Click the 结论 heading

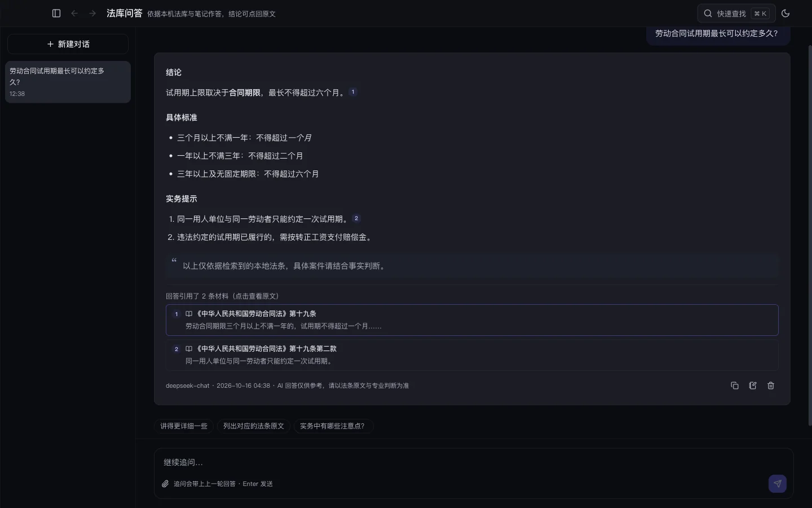174,72
